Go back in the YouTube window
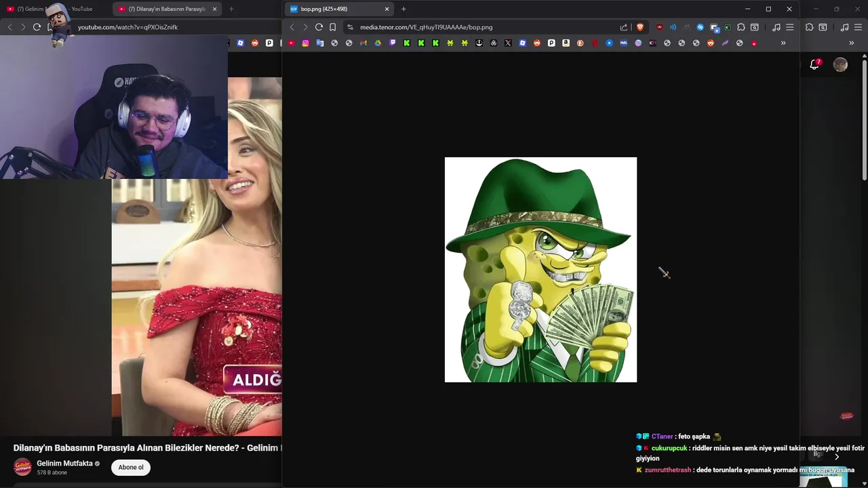The image size is (868, 488). point(10,27)
